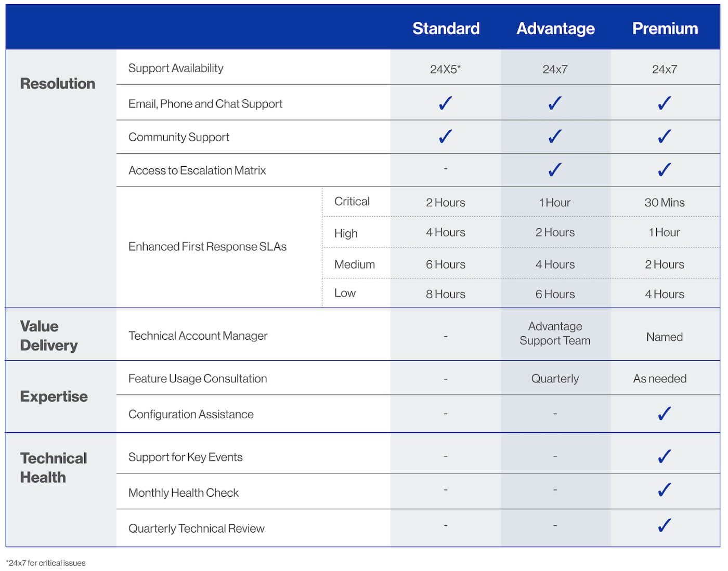Click Standard checkmark in Community Support row
Screen dimensions: 728x571
click(446, 137)
